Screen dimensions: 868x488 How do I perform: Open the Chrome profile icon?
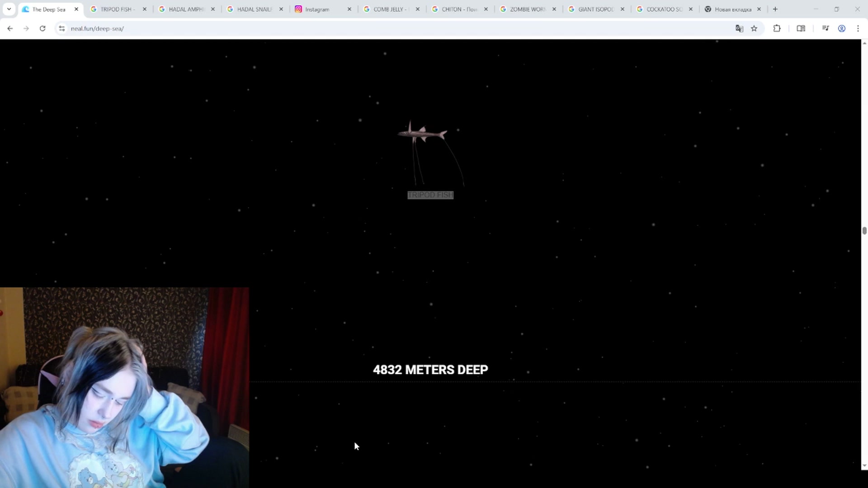click(x=842, y=28)
